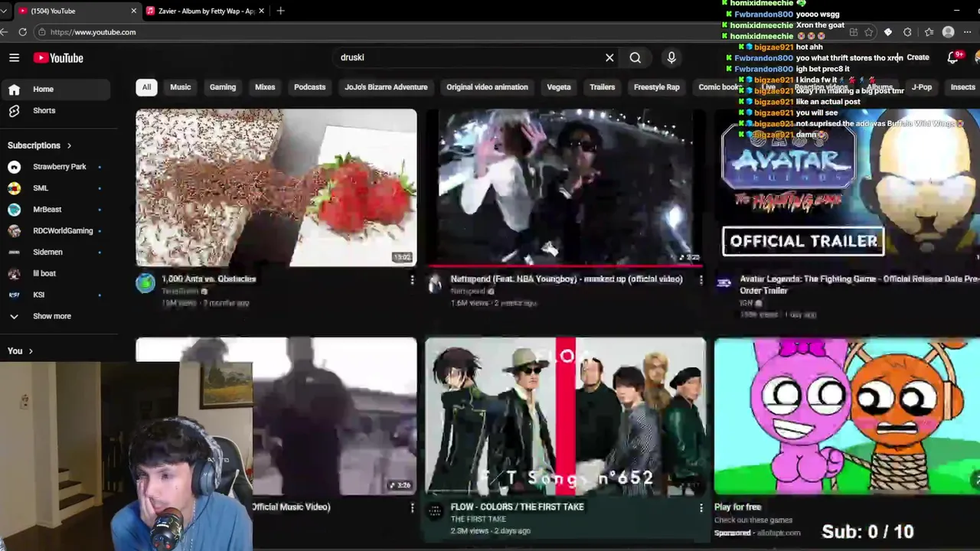Click the magnifier search button
The width and height of the screenshot is (980, 551).
pos(635,57)
